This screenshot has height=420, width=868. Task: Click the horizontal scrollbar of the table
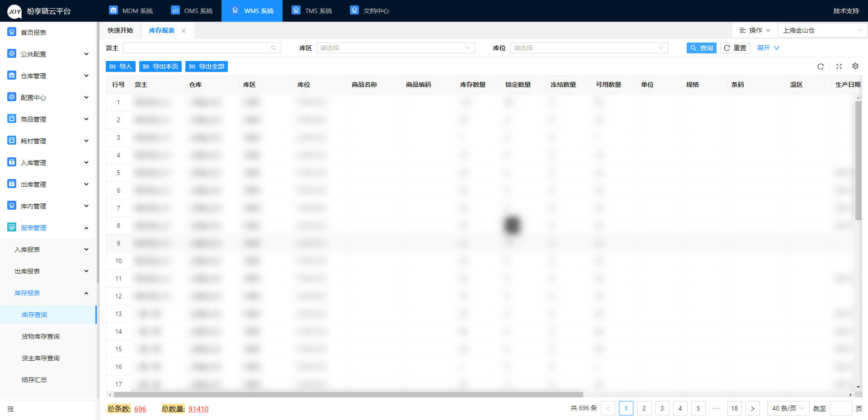(348, 395)
